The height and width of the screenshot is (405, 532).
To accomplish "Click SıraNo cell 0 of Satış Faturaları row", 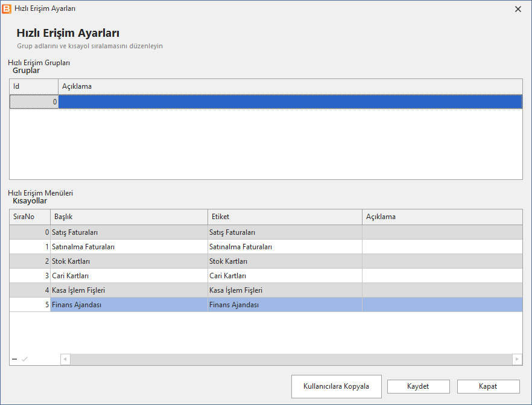I will pyautogui.click(x=30, y=232).
